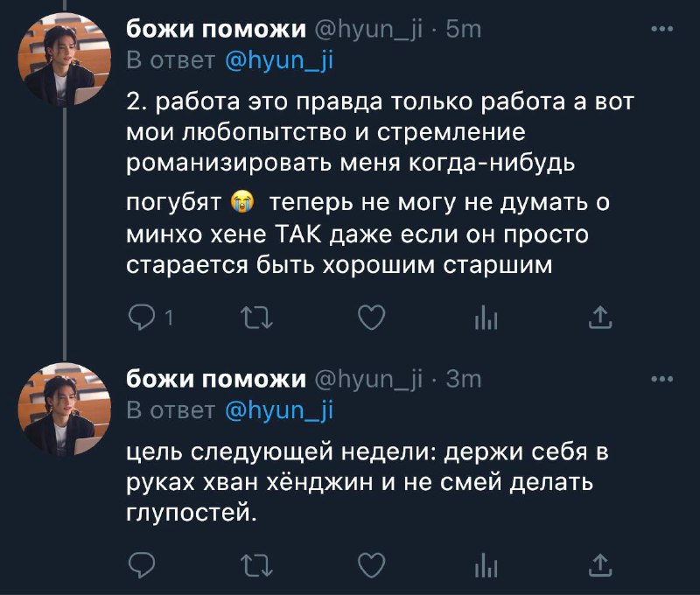Image resolution: width=700 pixels, height=595 pixels.
Task: Like the first tweet with heart icon
Action: (372, 318)
